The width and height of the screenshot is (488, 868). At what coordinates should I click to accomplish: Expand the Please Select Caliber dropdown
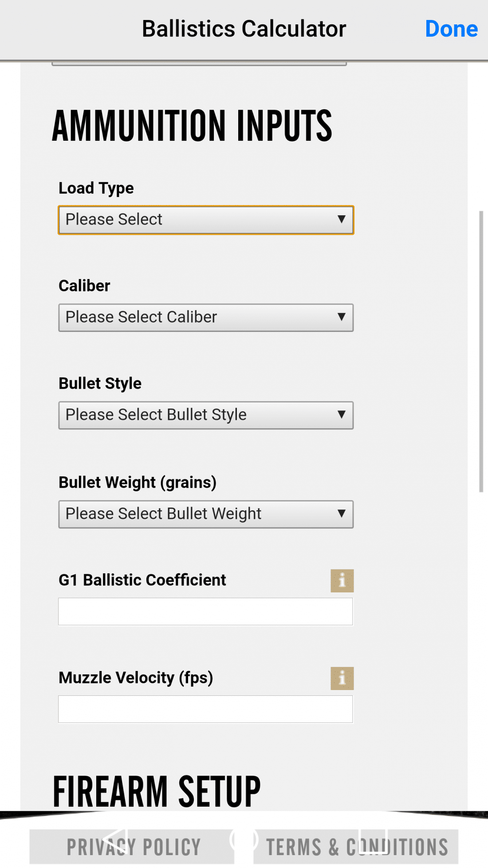coord(206,318)
